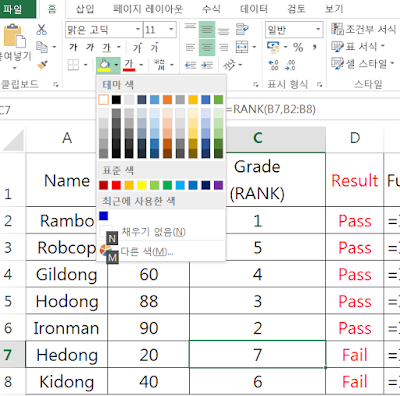Open the 맑은 고딕 font name dropdown
The height and width of the screenshot is (396, 400).
pos(138,30)
